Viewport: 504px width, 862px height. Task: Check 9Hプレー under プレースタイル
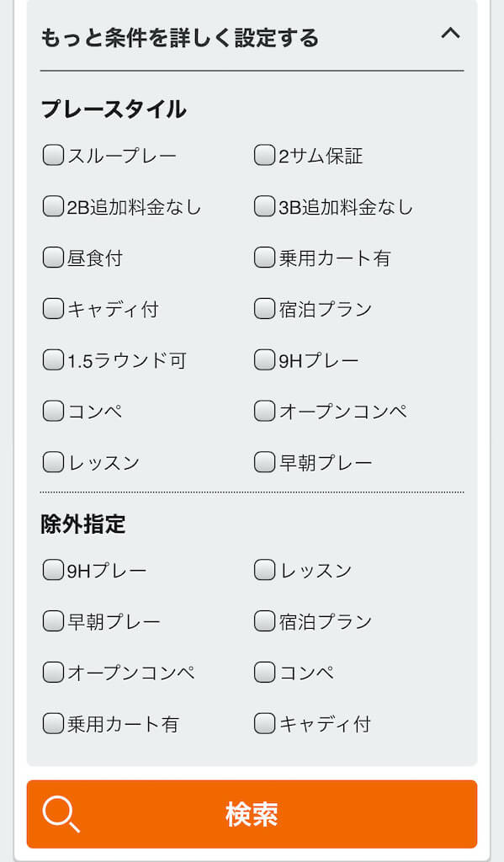pyautogui.click(x=264, y=360)
